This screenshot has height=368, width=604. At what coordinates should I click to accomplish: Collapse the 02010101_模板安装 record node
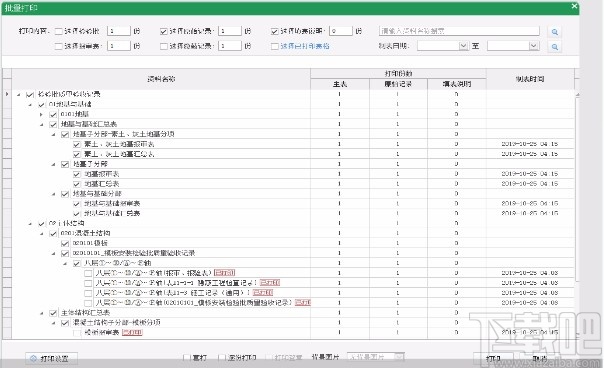(x=54, y=254)
